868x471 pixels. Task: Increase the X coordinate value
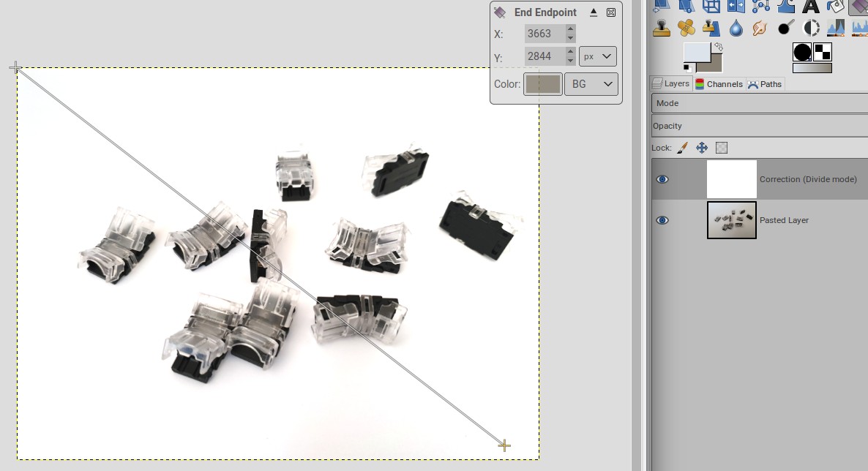[571, 29]
